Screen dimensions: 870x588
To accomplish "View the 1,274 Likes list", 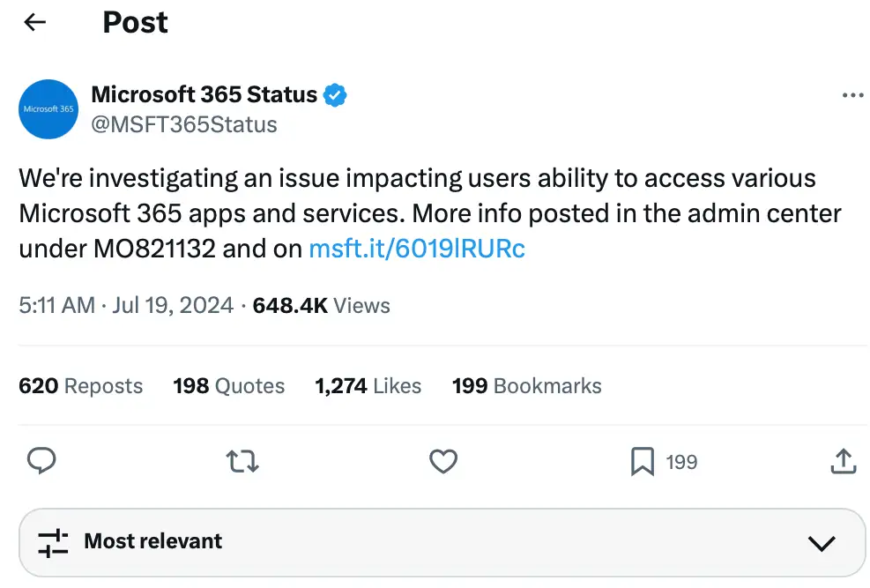I will (368, 385).
